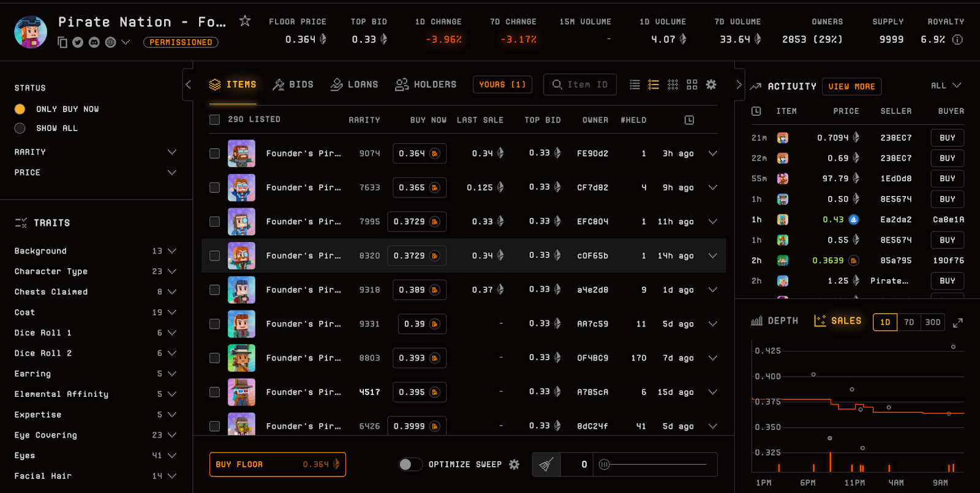Check the item 8320 row
Screen dimensions: 980x493
(214, 256)
